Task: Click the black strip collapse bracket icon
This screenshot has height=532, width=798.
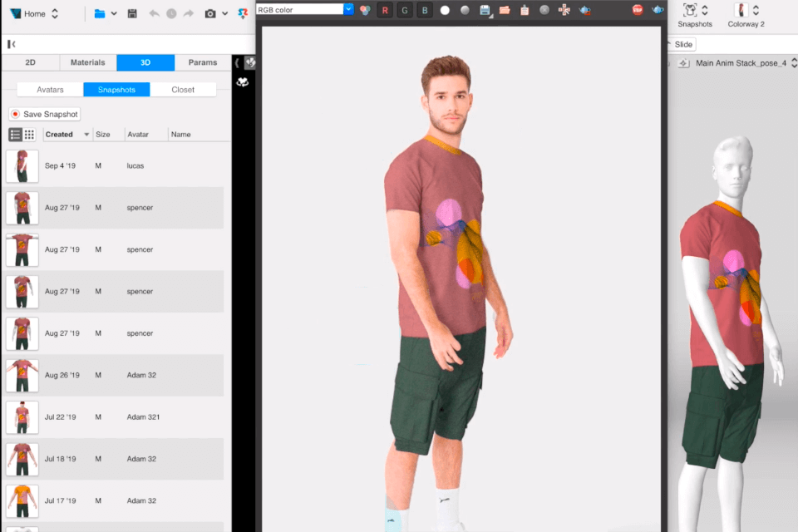Action: (237, 62)
